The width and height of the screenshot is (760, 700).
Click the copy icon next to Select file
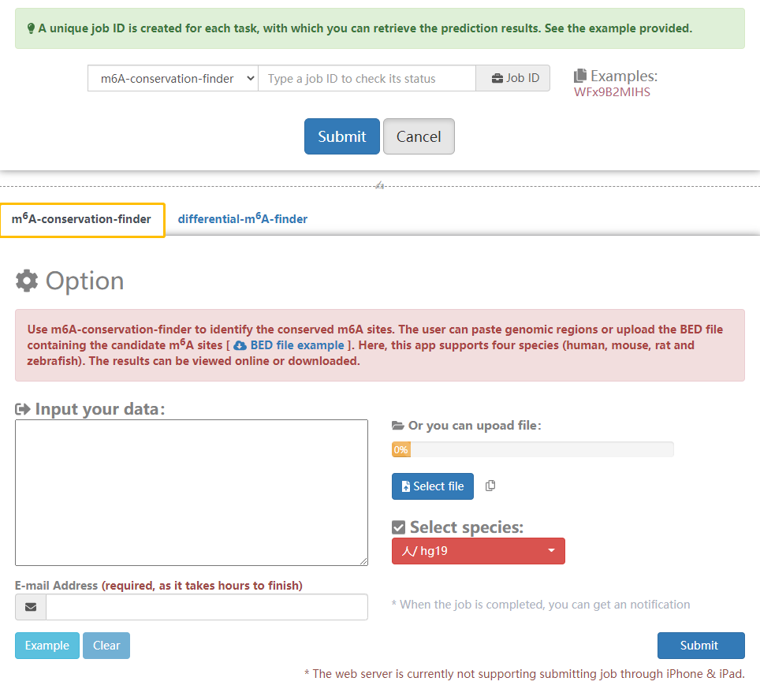point(490,486)
